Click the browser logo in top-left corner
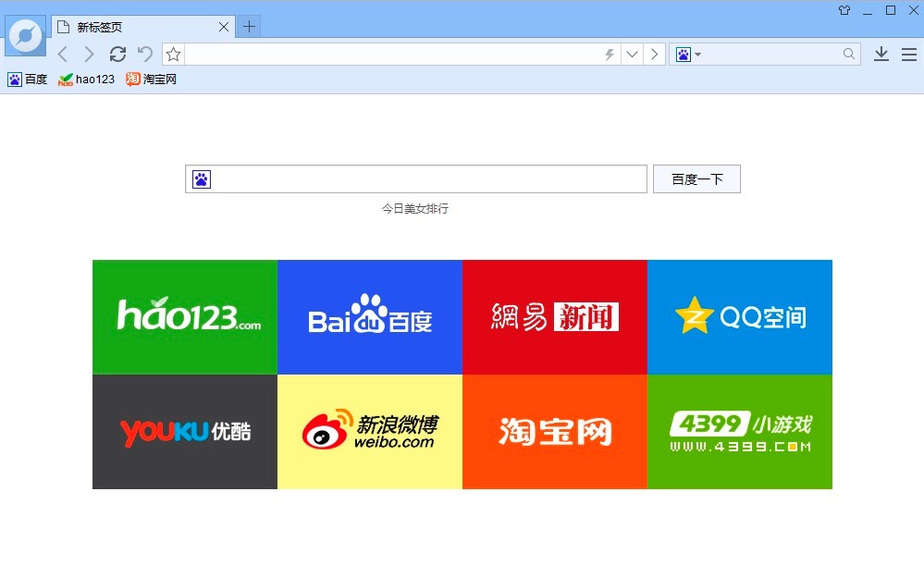The height and width of the screenshot is (578, 924). point(25,35)
